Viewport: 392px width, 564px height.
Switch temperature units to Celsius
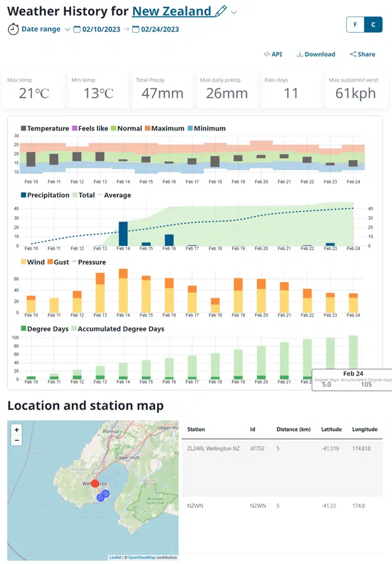(373, 24)
